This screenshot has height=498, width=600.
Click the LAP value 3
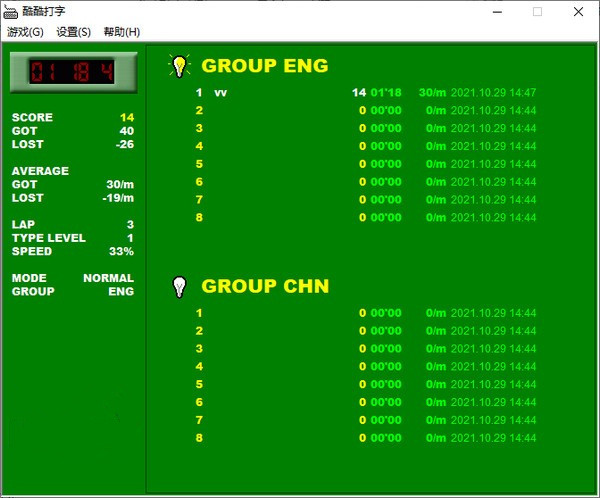(130, 224)
